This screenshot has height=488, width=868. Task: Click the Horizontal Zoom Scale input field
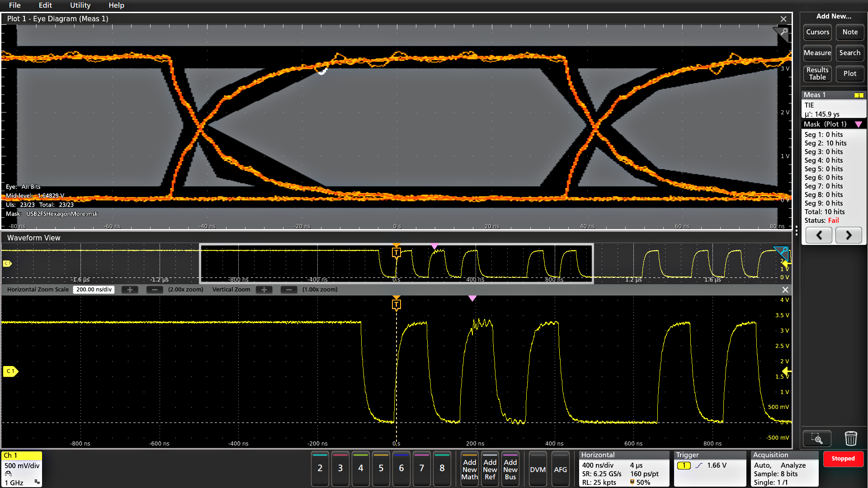click(94, 289)
